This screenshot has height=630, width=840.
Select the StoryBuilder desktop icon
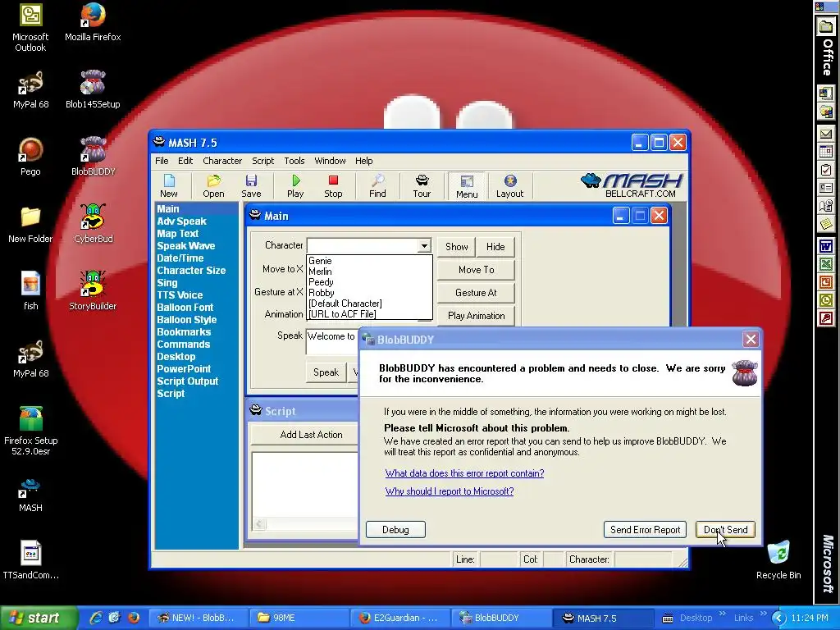pos(93,291)
